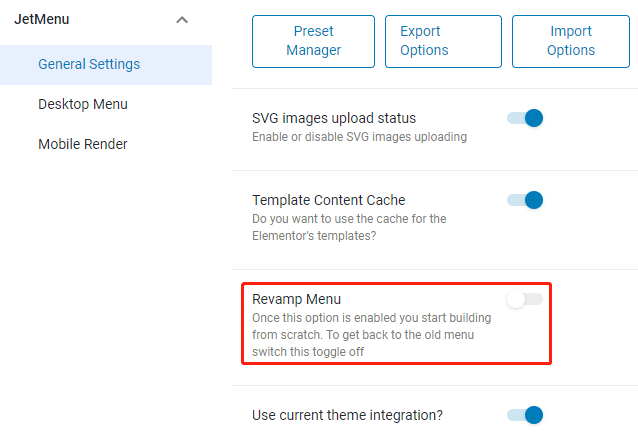This screenshot has width=638, height=435.
Task: Click the Import Options button
Action: coord(571,41)
